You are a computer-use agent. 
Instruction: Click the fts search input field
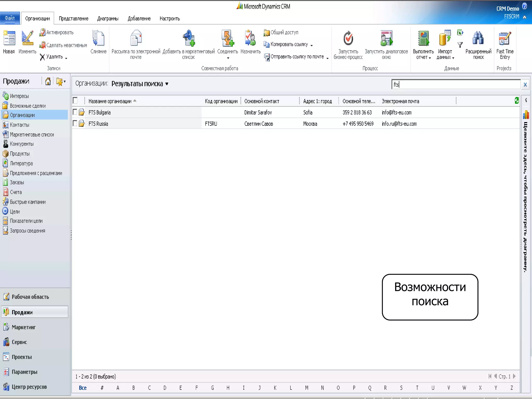click(x=456, y=84)
